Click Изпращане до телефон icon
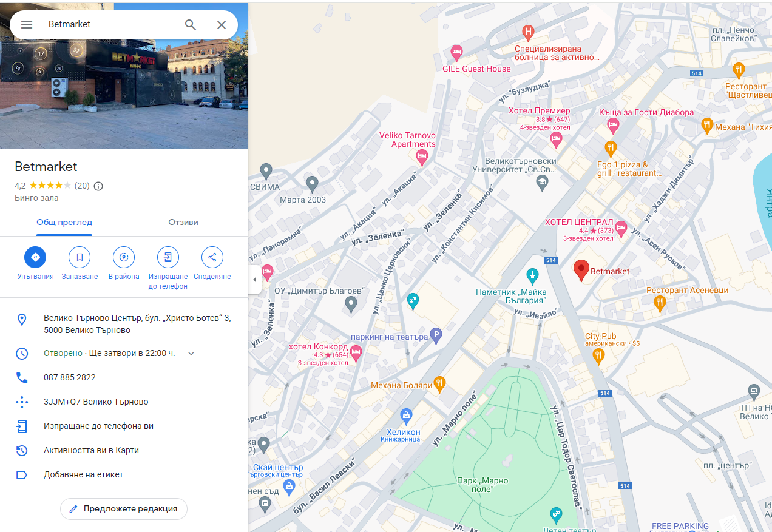This screenshot has width=772, height=532. coord(168,257)
